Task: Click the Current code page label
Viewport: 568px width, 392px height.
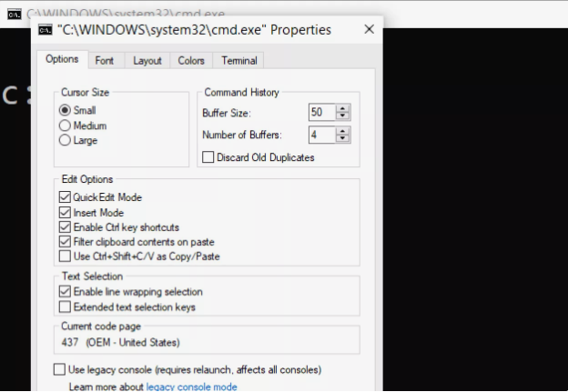Action: pos(101,327)
